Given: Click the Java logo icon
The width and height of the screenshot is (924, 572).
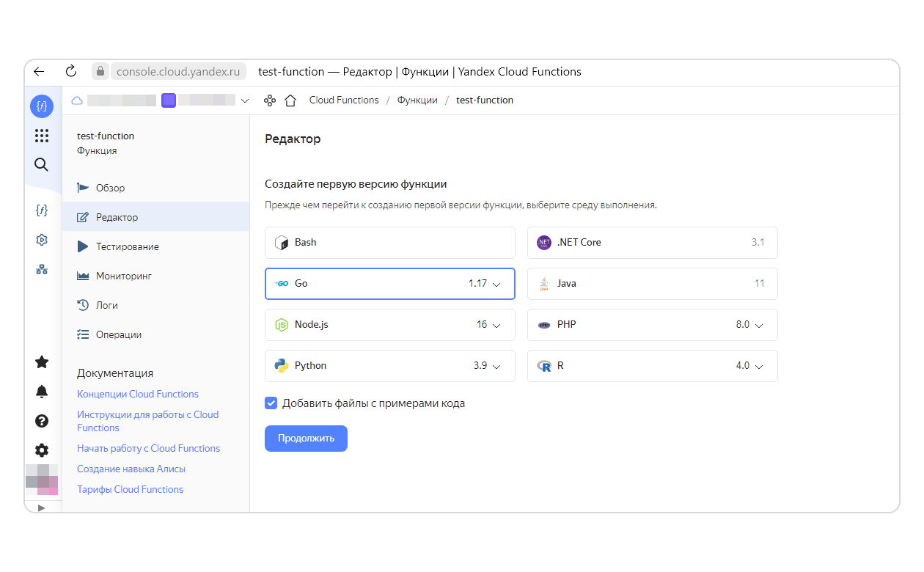Looking at the screenshot, I should (544, 284).
